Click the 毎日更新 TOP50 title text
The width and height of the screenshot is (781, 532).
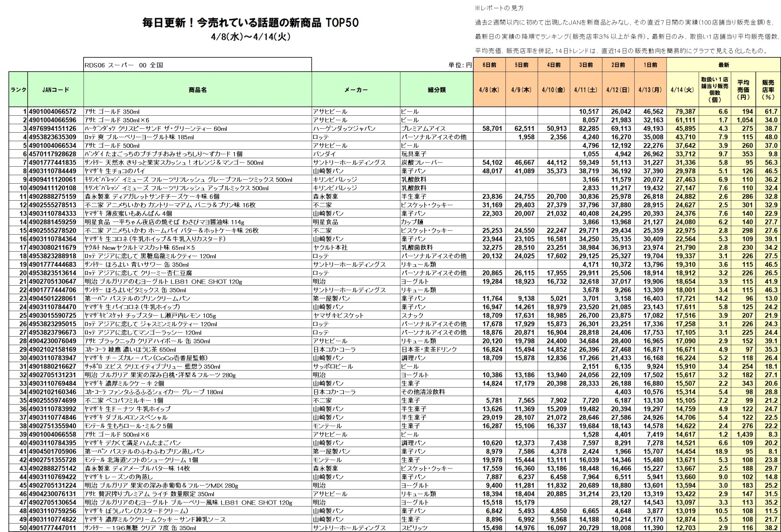[250, 23]
